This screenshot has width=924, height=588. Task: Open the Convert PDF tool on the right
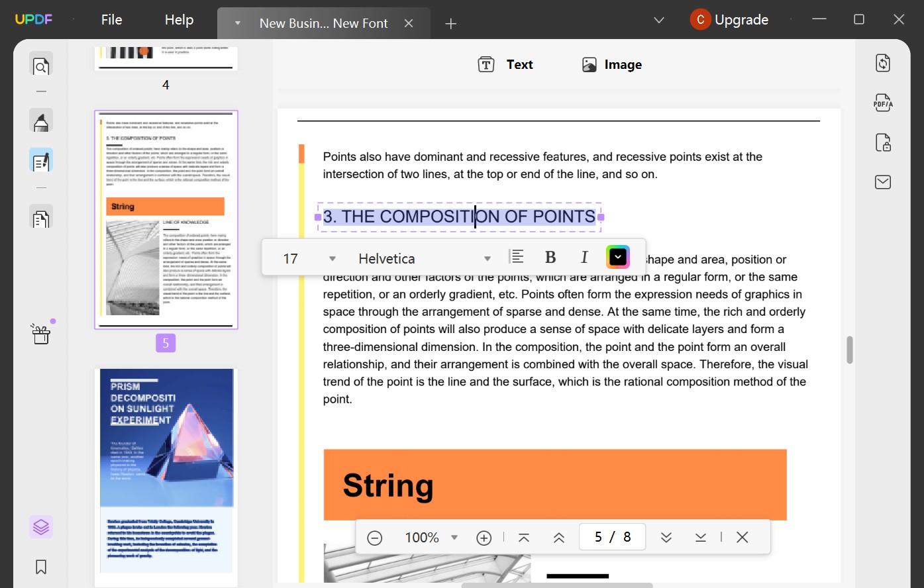tap(882, 62)
